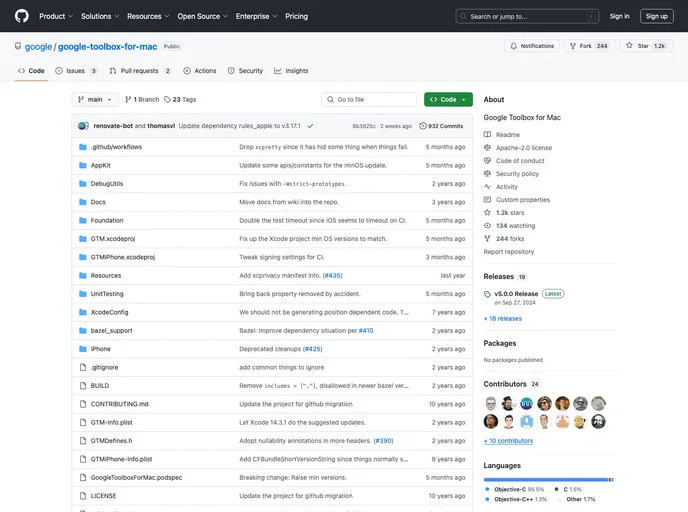Star the repository
The image size is (688, 512).
[x=647, y=46]
